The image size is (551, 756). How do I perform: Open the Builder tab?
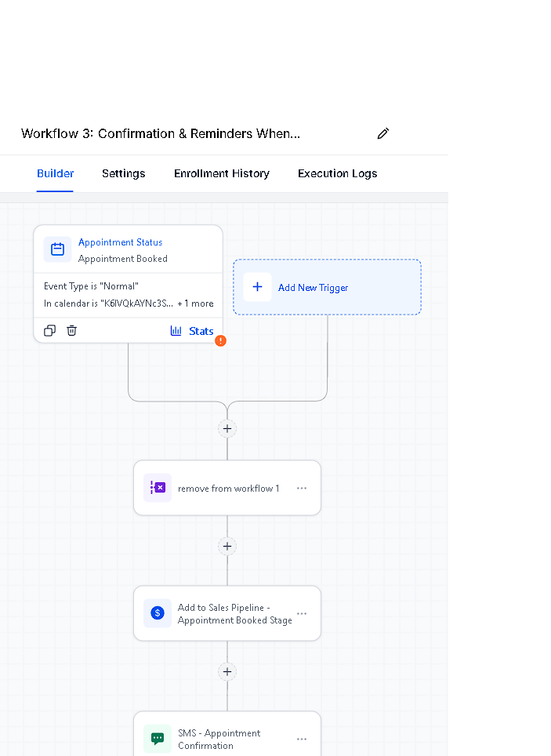pyautogui.click(x=55, y=173)
